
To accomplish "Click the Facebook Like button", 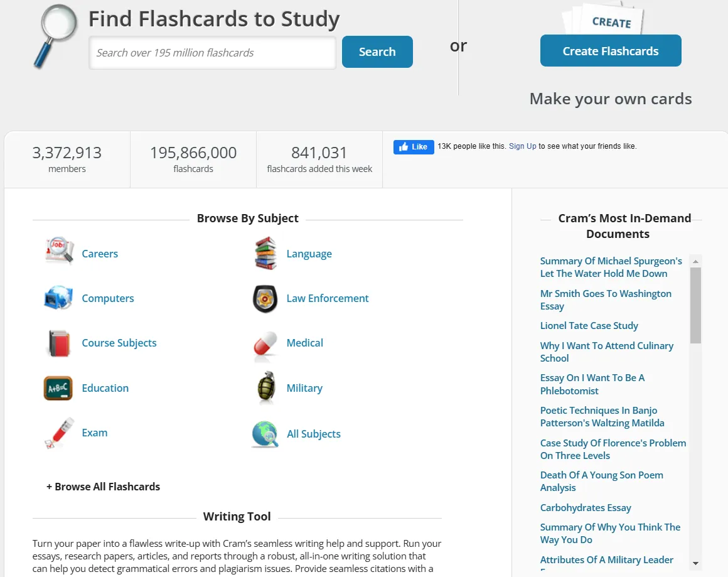I will (414, 147).
